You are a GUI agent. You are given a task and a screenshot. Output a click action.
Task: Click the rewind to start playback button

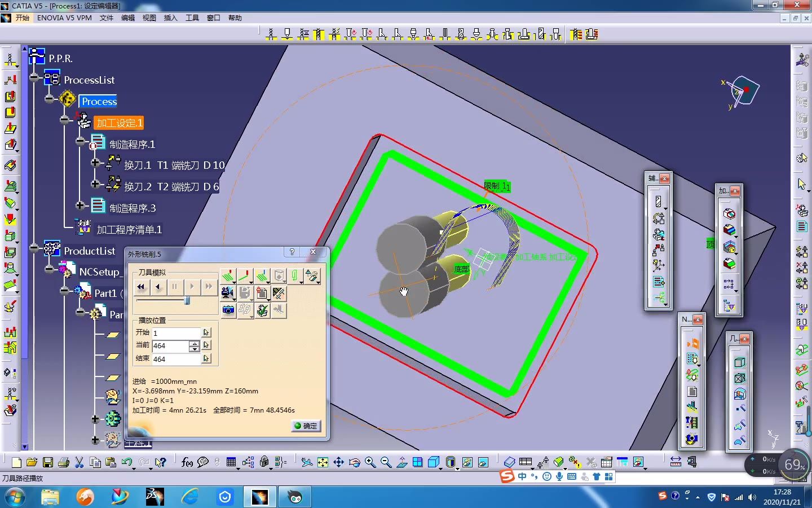[x=141, y=287]
